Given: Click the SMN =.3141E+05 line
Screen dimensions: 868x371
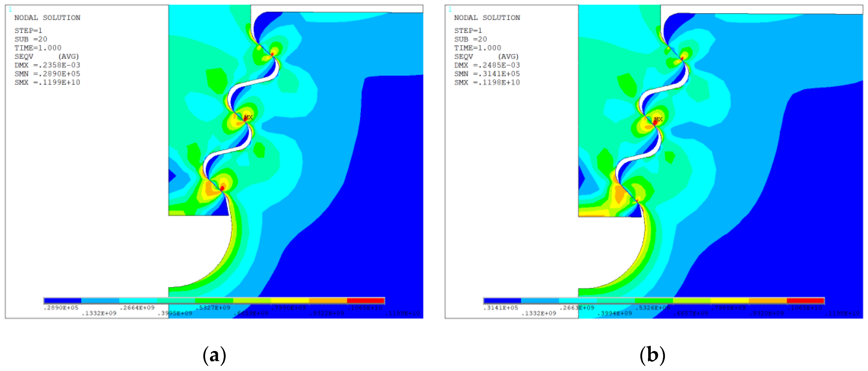Looking at the screenshot, I should [487, 74].
